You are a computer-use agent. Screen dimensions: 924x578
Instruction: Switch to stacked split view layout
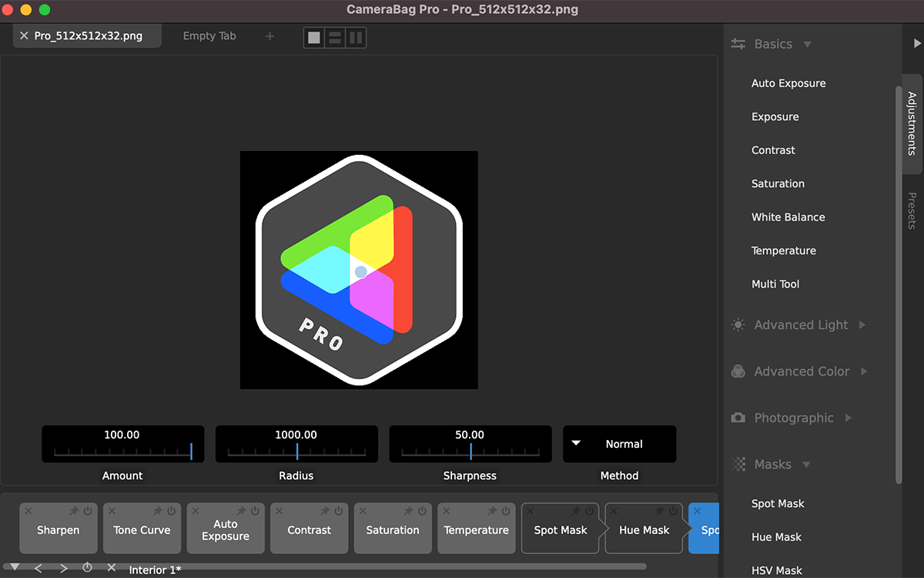(x=335, y=37)
